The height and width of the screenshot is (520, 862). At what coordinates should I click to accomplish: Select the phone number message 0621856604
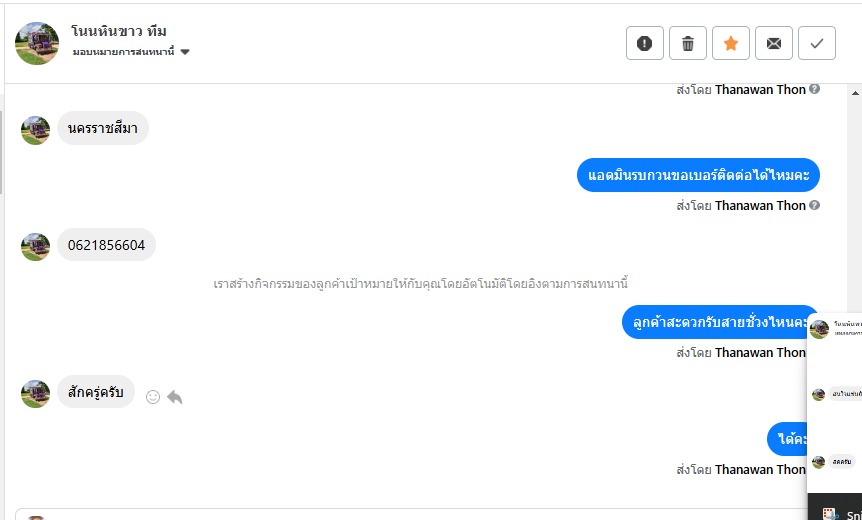coord(106,245)
